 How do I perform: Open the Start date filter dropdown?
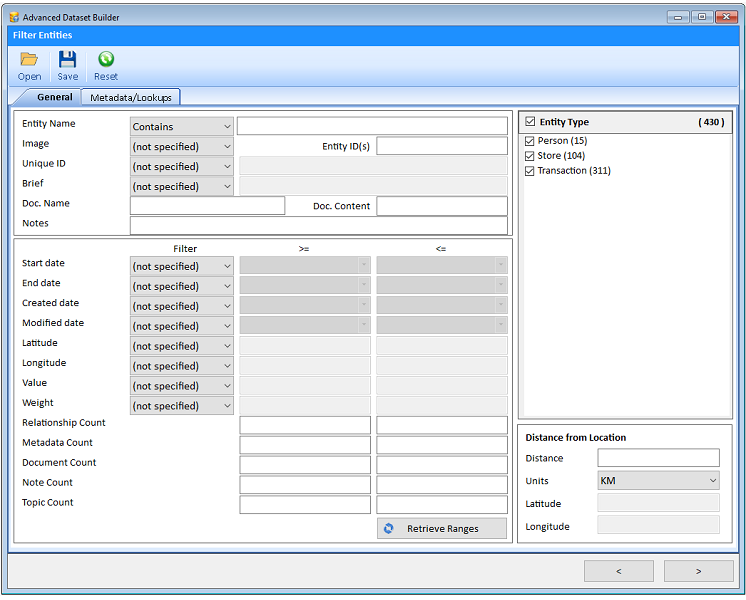pyautogui.click(x=182, y=266)
